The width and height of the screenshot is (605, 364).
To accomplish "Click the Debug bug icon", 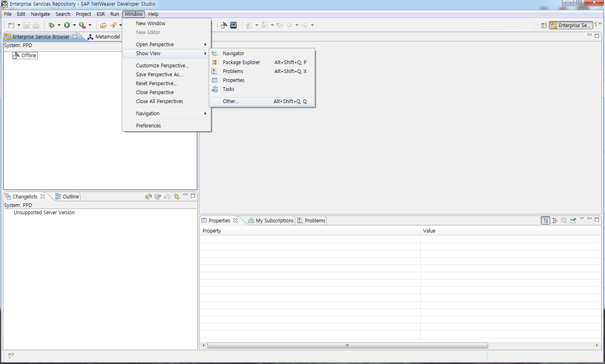I will [x=52, y=25].
